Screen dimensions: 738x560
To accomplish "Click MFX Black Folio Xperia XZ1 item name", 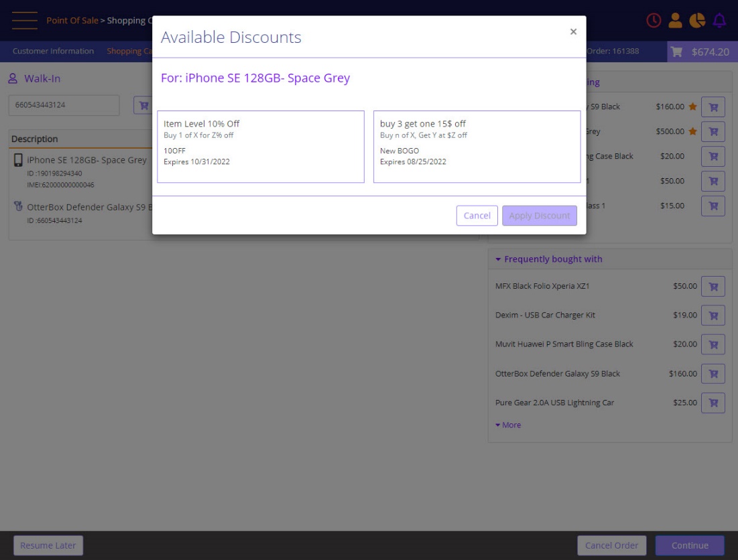I will pyautogui.click(x=542, y=286).
